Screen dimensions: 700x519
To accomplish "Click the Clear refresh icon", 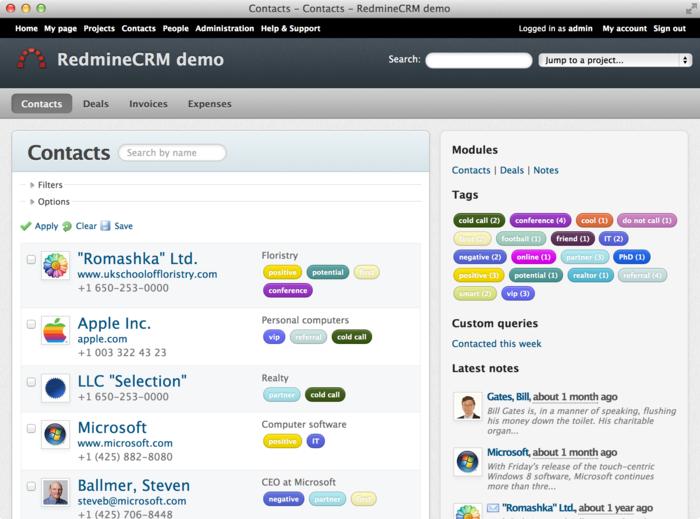I will coord(67,226).
